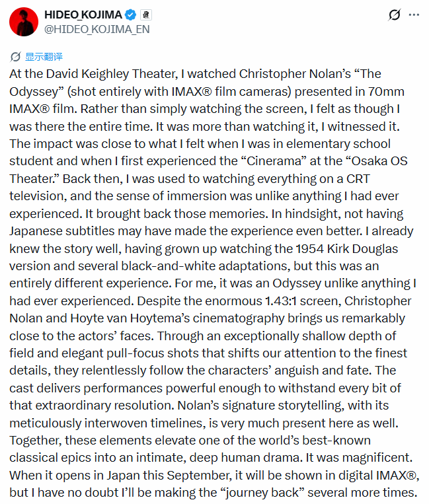This screenshot has height=504, width=429.
Task: Click the words "David Keighley Theater" in the post
Action: (x=112, y=74)
